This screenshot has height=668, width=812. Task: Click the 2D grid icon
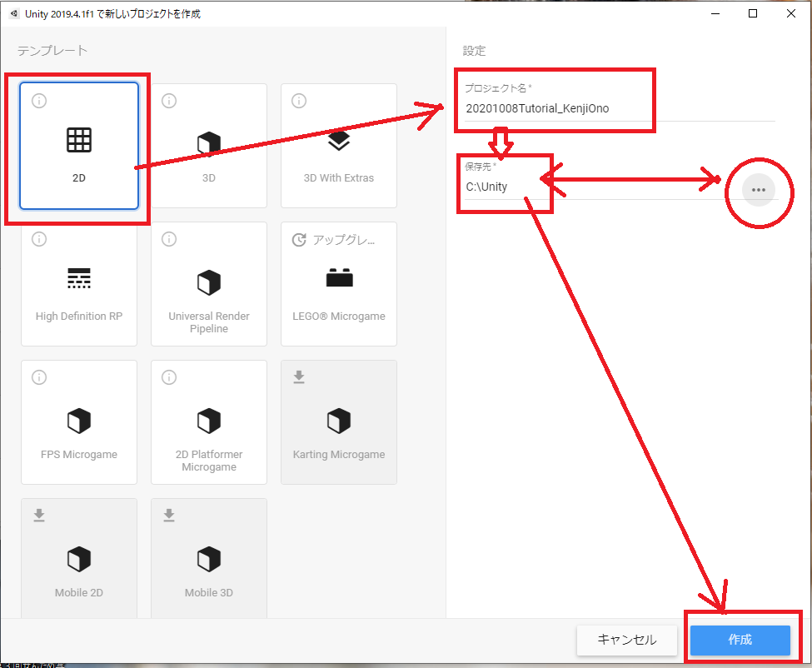79,140
